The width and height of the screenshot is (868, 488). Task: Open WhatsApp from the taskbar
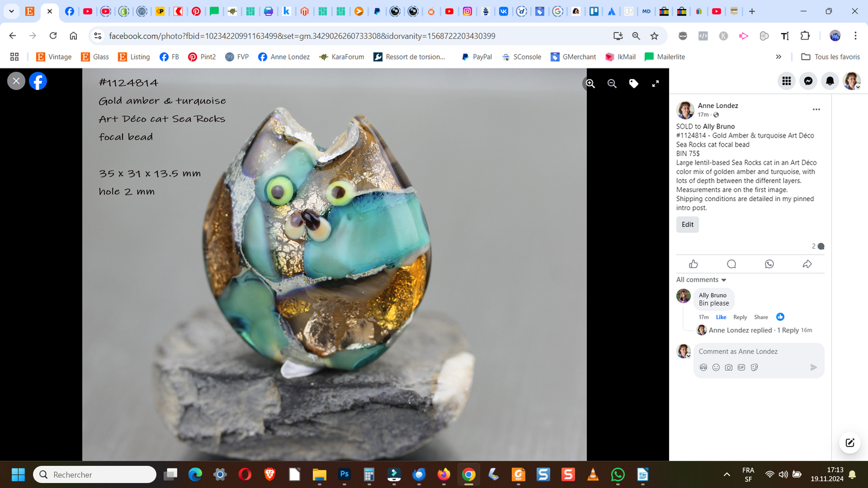(x=618, y=475)
